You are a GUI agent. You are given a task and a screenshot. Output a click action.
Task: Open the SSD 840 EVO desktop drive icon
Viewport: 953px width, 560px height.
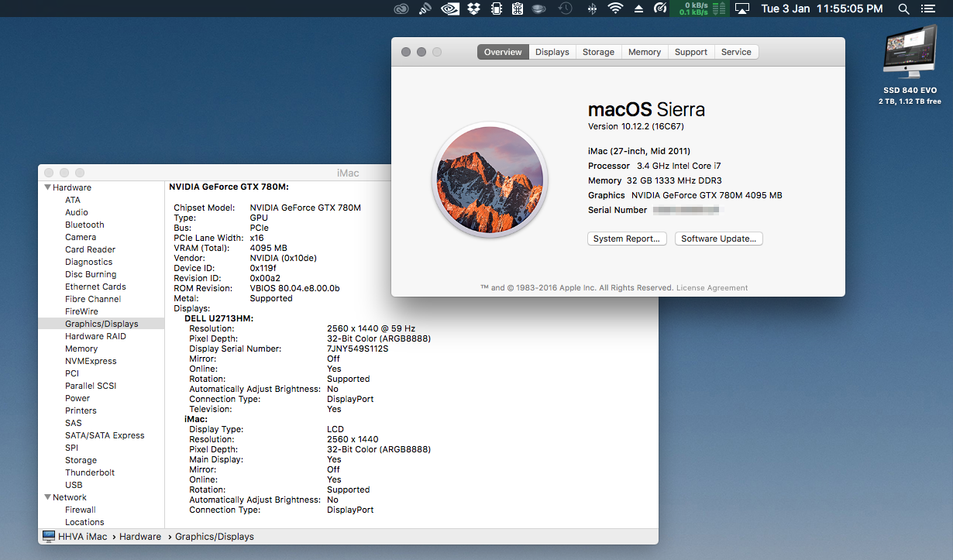(x=910, y=52)
